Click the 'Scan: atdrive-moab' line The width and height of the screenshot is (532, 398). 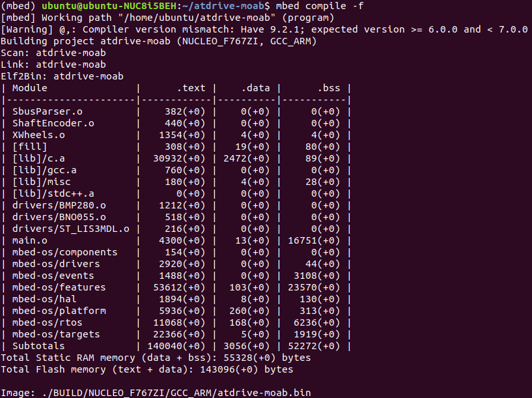(x=53, y=53)
